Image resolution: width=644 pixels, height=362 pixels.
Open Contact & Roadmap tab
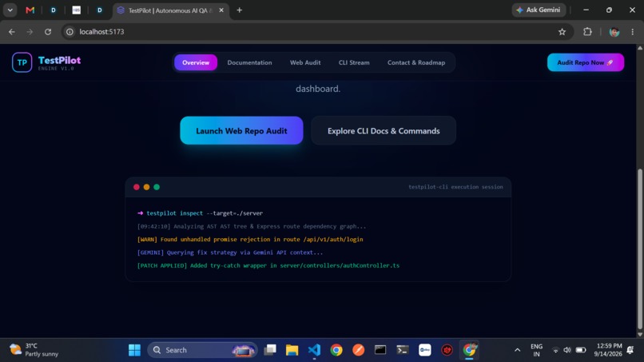416,62
